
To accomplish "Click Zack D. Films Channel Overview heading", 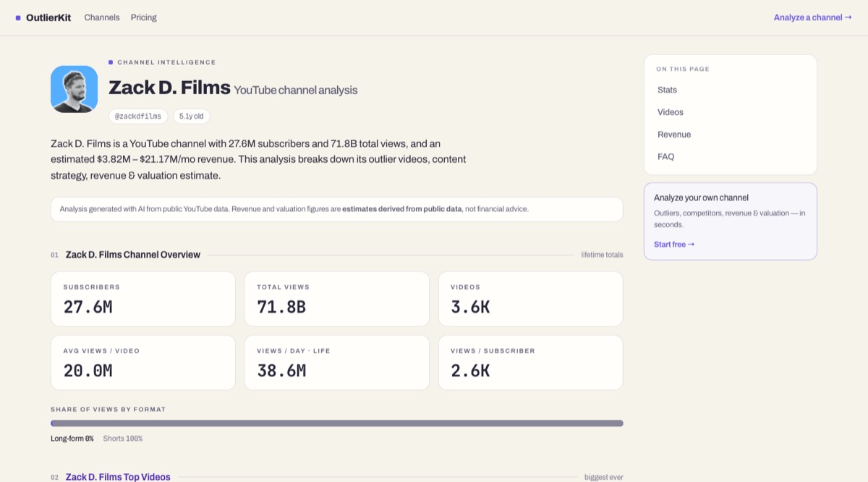I will (x=133, y=255).
